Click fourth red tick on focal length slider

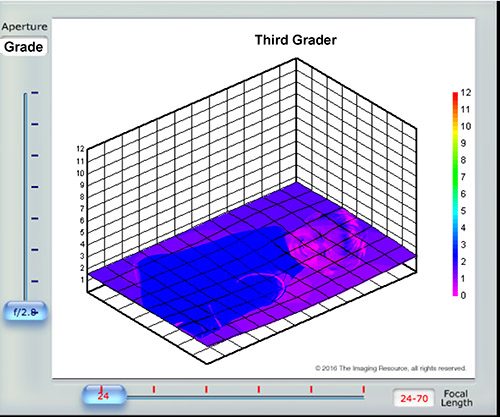(x=259, y=389)
